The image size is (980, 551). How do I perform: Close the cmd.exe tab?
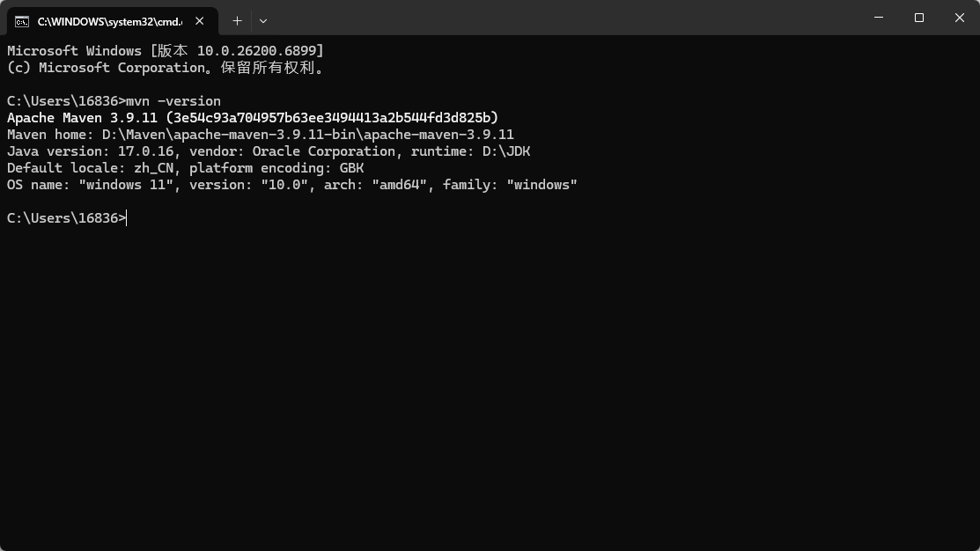[x=199, y=21]
